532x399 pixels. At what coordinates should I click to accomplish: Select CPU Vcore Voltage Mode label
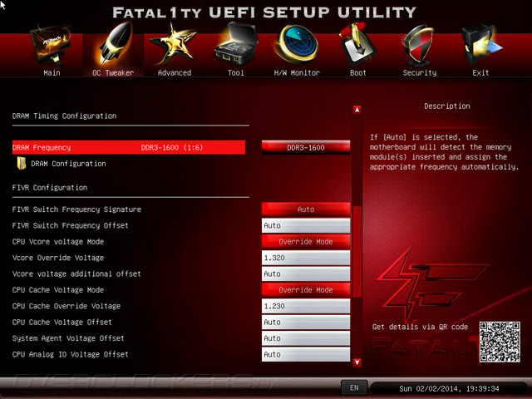(x=58, y=242)
